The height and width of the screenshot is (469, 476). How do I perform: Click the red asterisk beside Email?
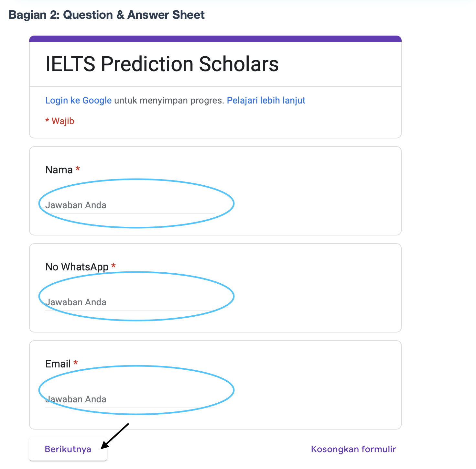pos(76,363)
